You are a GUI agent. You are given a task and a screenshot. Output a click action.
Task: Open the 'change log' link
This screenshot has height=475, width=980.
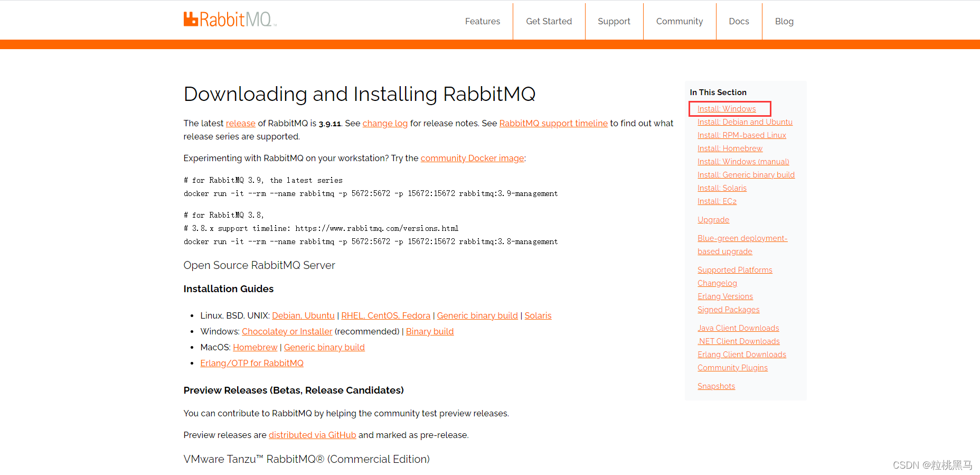click(x=385, y=123)
